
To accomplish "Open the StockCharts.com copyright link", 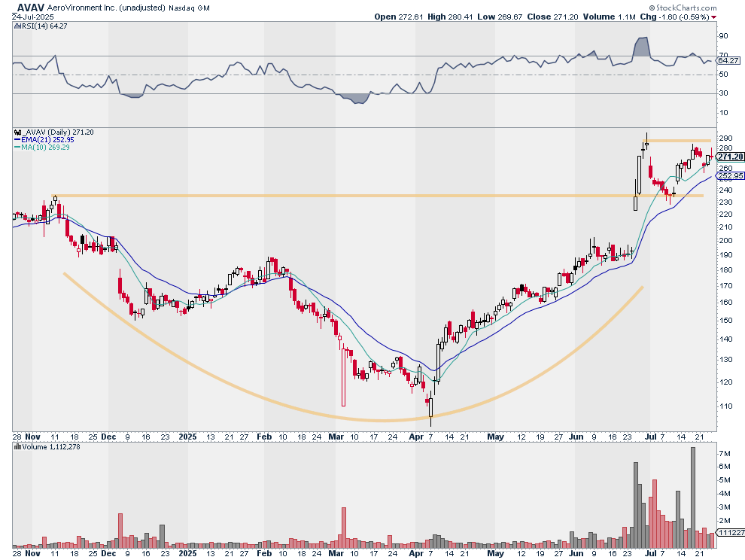I will pos(683,8).
